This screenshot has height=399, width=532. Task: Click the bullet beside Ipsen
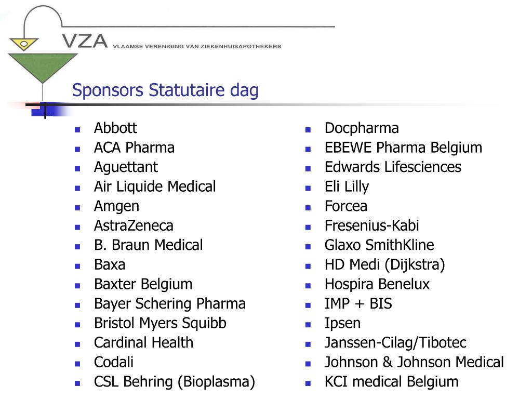click(x=308, y=325)
